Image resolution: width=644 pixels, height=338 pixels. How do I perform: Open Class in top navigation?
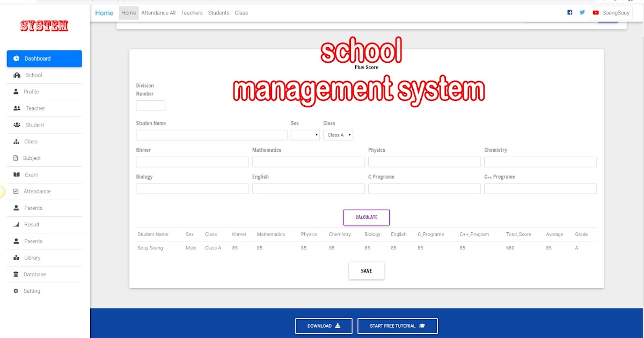[241, 13]
